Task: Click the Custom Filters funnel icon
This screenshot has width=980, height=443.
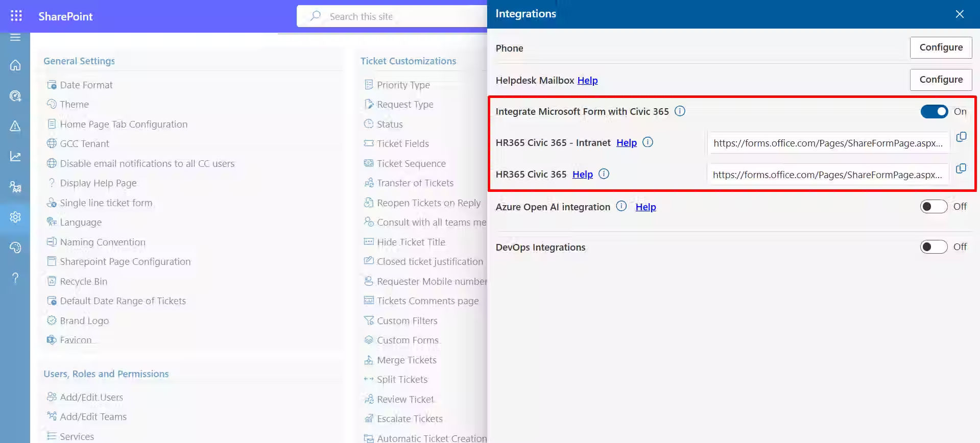Action: [x=369, y=321]
